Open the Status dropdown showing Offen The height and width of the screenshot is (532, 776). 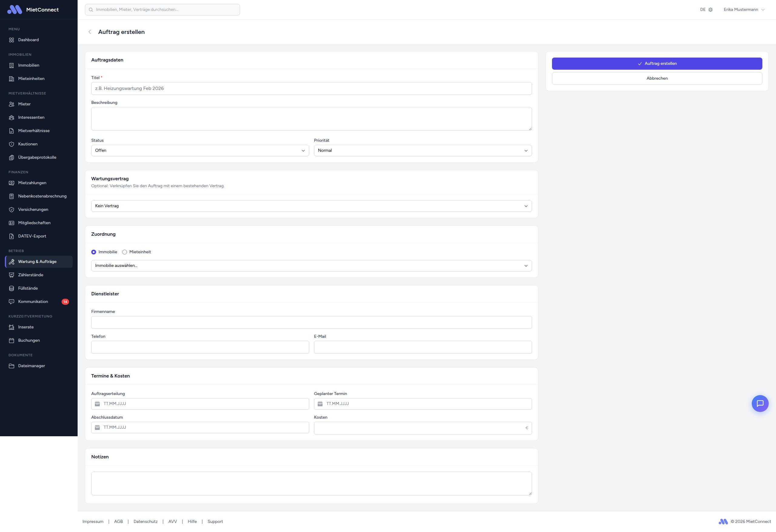click(200, 151)
